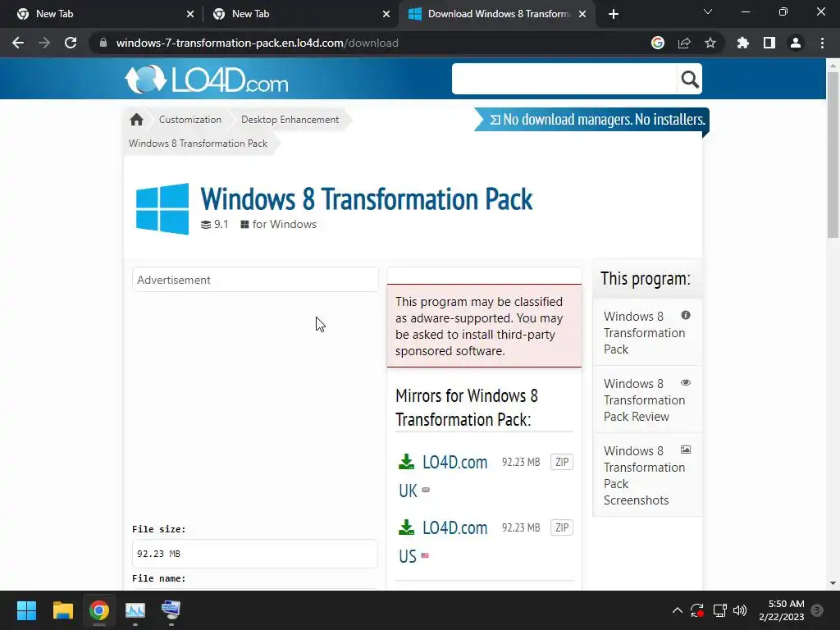This screenshot has width=840, height=630.
Task: Click the info icon in sidebar
Action: click(x=686, y=315)
